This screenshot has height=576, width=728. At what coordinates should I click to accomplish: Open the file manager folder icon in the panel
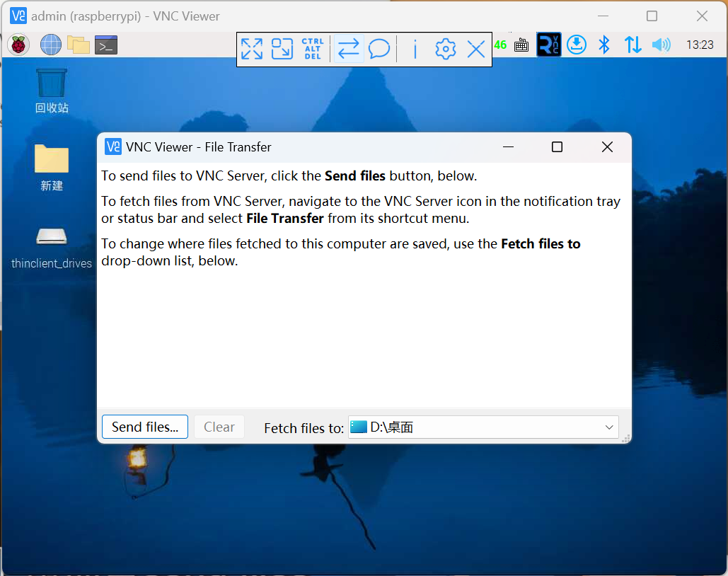(x=79, y=45)
